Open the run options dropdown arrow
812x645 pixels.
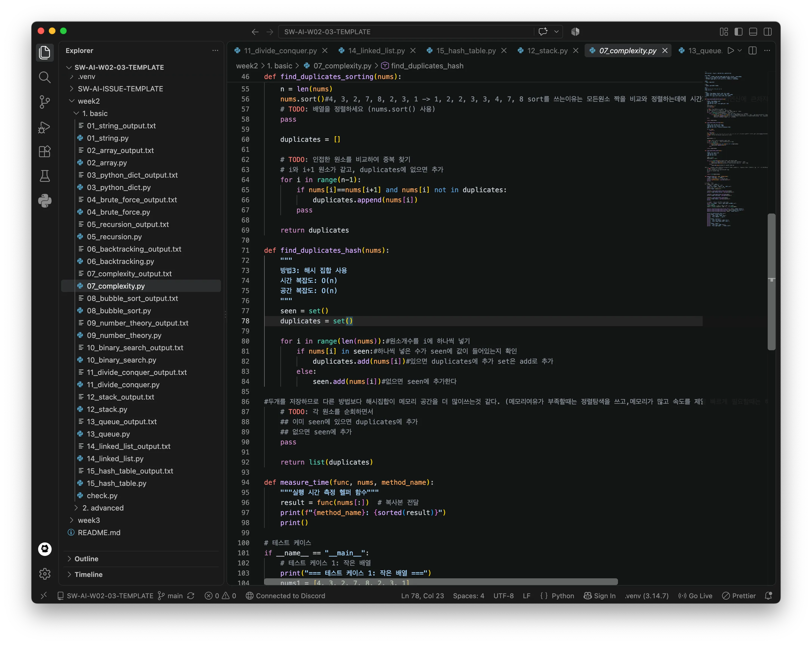tap(740, 50)
